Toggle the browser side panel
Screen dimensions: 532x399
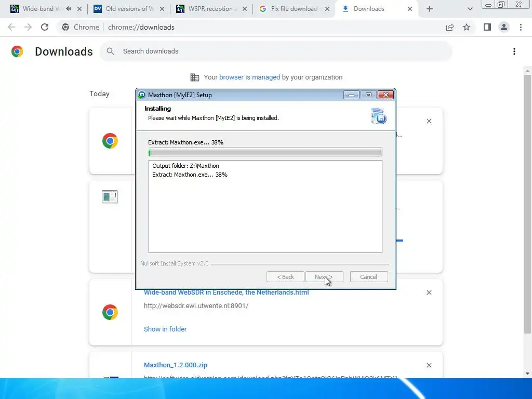(487, 27)
